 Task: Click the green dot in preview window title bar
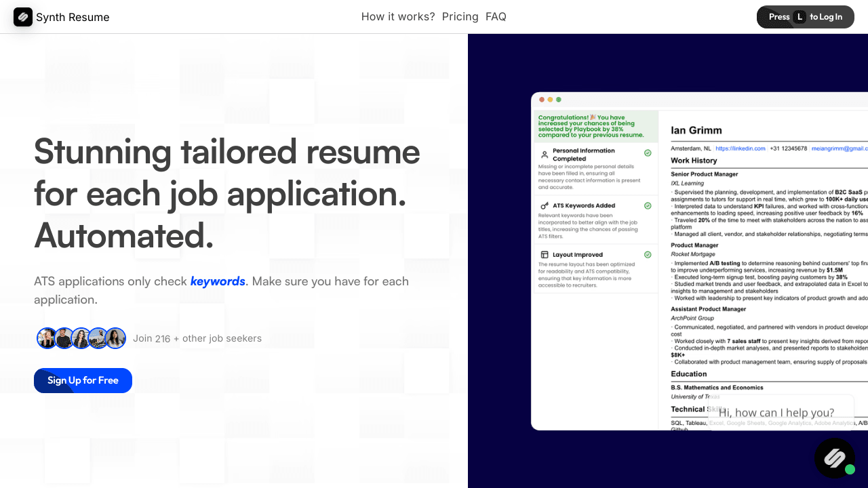(x=559, y=100)
